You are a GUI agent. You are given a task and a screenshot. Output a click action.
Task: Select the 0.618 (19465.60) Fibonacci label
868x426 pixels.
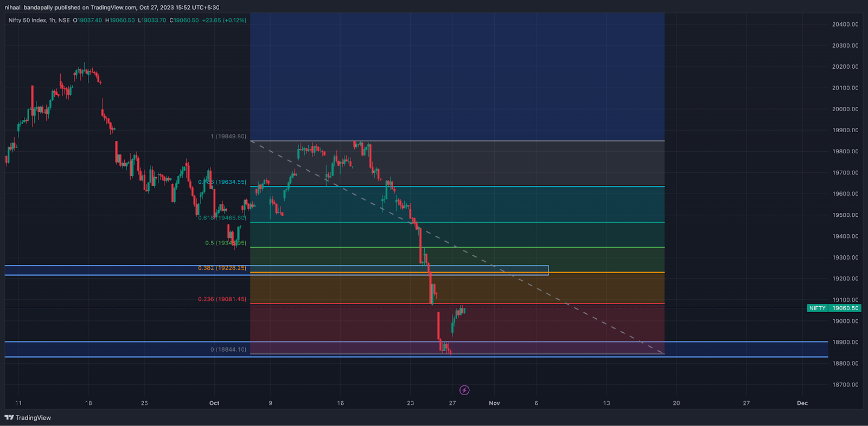[222, 218]
